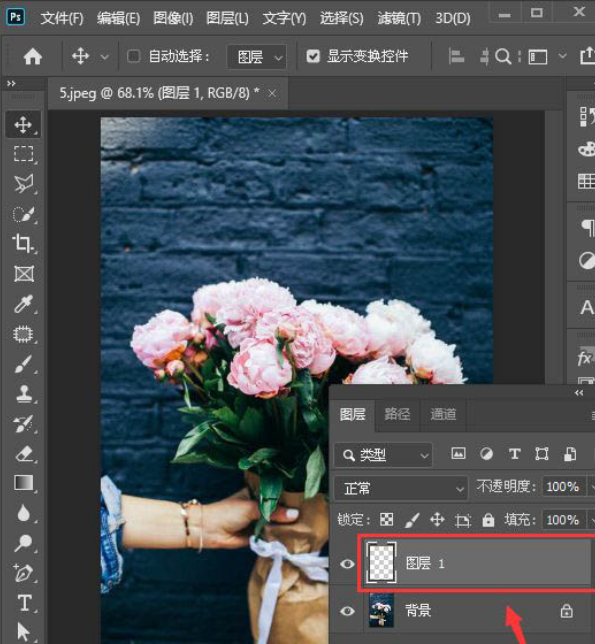Hide the 背景 layer visibility
The width and height of the screenshot is (595, 644).
click(347, 611)
